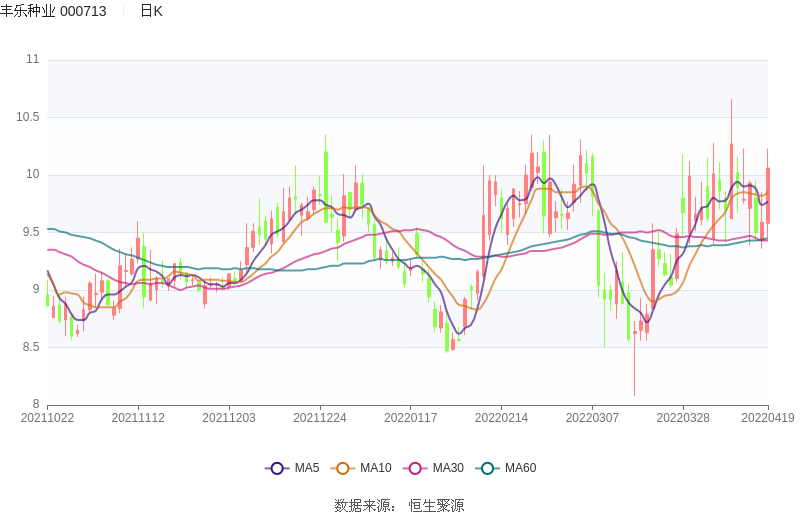Screen dimensions: 800x517
Task: Click the orange MA10 legend marker
Action: pos(343,468)
